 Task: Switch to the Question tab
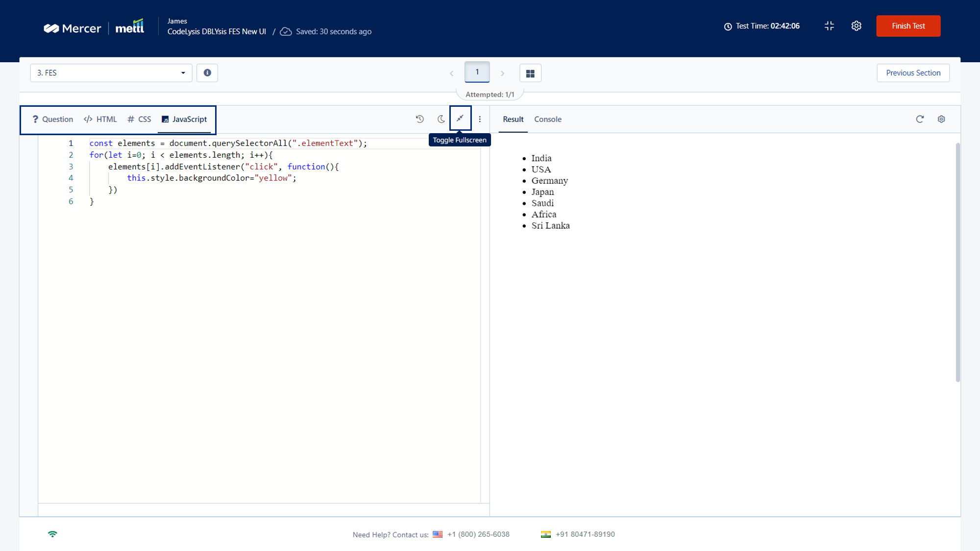52,119
